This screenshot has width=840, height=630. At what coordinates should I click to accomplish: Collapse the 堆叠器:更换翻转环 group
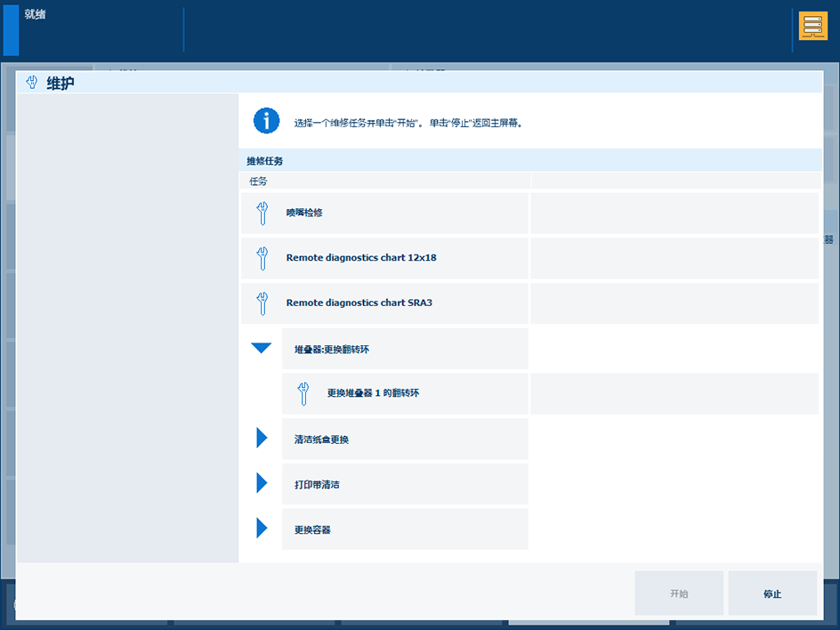pyautogui.click(x=262, y=348)
